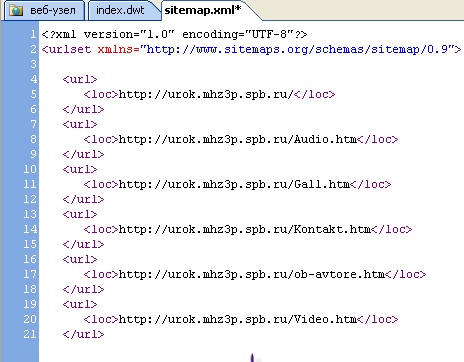Click the urlset xmlns line of code
The image size is (464, 362).
coord(251,49)
